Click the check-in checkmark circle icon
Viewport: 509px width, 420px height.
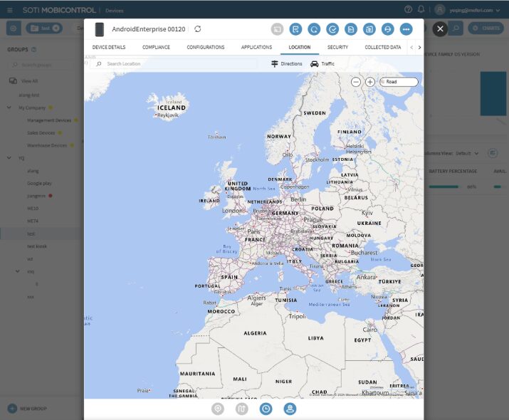click(x=332, y=29)
